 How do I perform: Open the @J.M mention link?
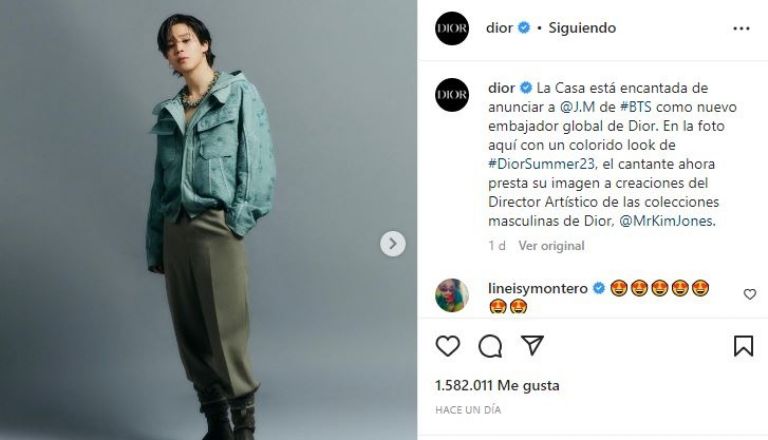[x=577, y=107]
